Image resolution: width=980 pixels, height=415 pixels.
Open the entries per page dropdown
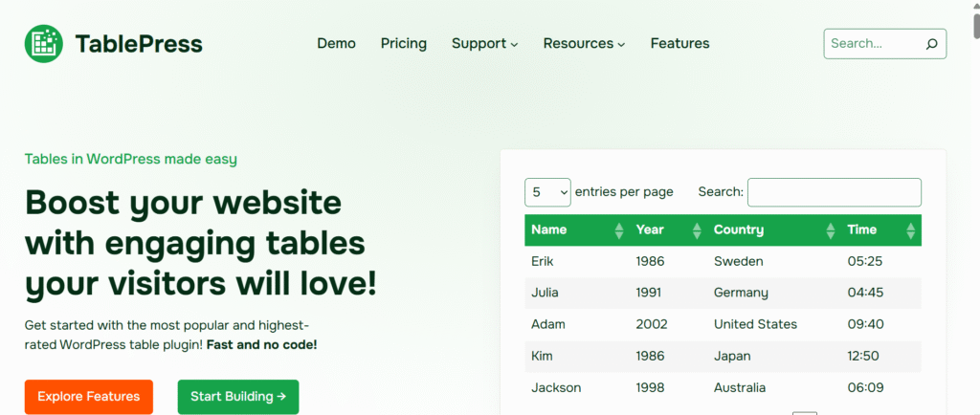547,192
